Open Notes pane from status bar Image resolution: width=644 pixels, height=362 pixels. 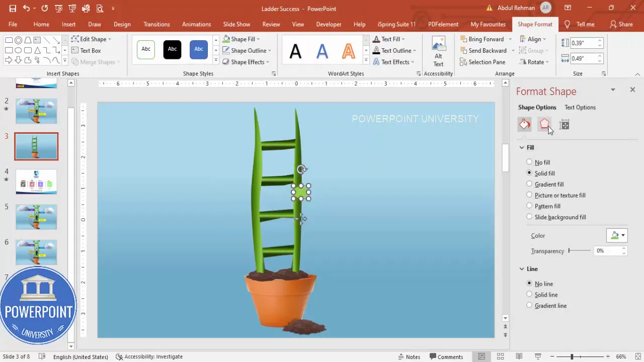coord(409,356)
